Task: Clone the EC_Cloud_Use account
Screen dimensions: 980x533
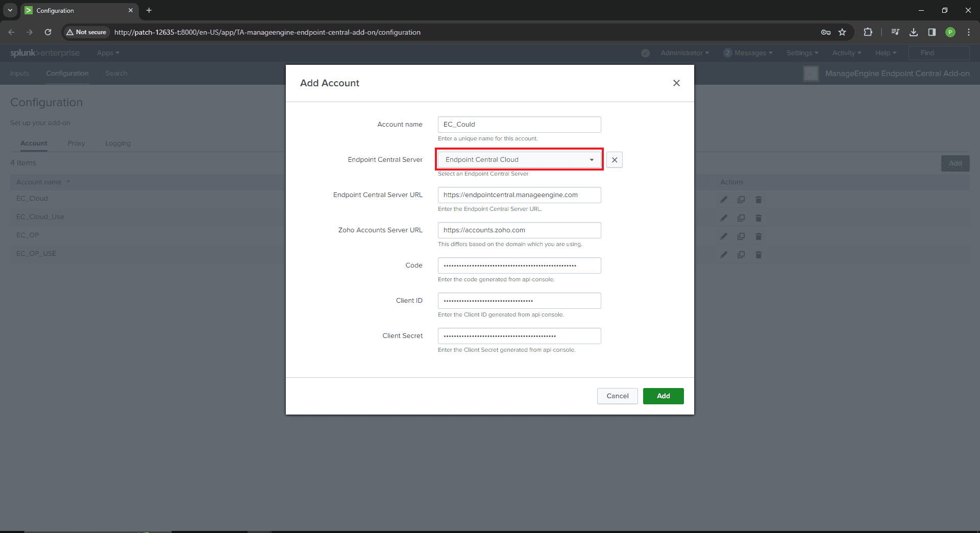Action: tap(741, 218)
